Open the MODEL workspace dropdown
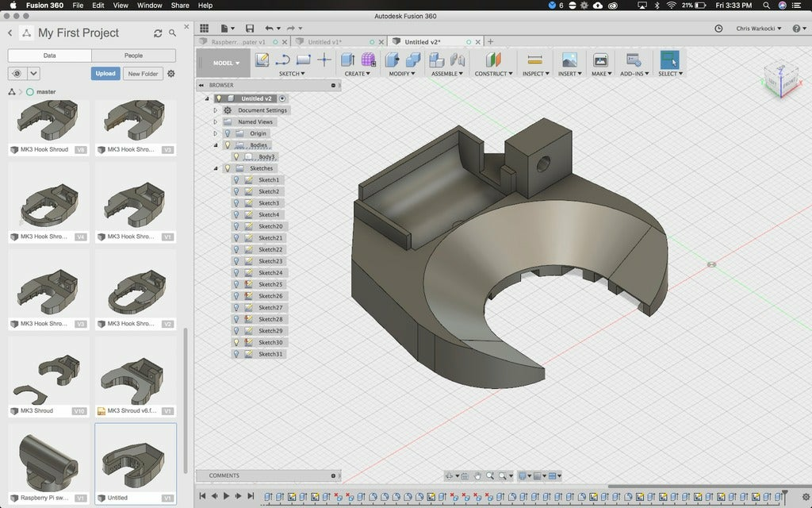 [x=226, y=63]
